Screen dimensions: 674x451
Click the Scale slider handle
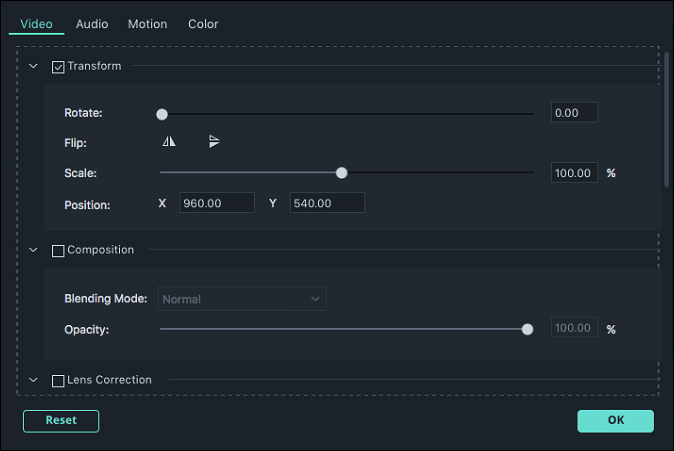pos(341,173)
